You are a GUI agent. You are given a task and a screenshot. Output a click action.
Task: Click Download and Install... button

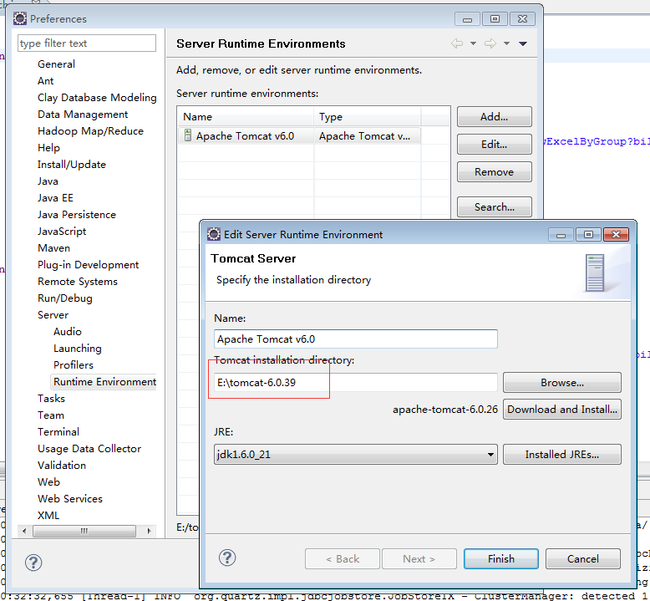pos(562,410)
